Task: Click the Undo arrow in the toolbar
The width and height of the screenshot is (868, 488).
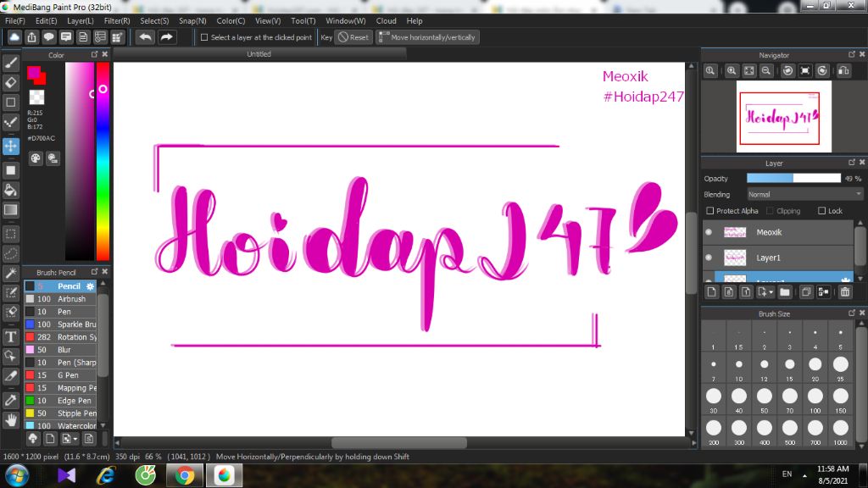Action: (x=145, y=37)
